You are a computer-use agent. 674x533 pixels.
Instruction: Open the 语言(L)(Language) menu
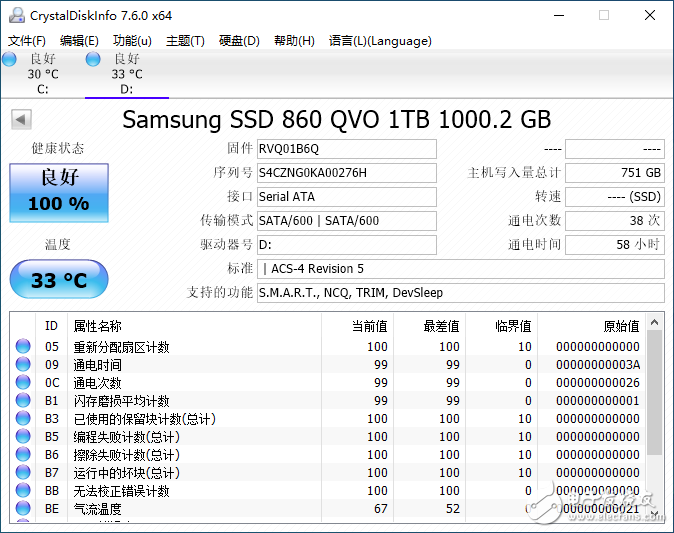[380, 41]
